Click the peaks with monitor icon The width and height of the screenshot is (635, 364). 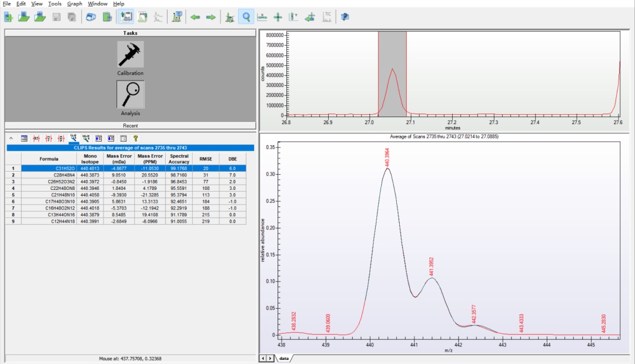(x=177, y=17)
